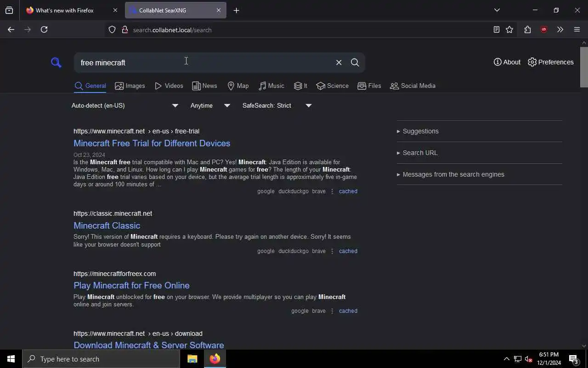
Task: Open the Minecraft Classic result
Action: 107,225
